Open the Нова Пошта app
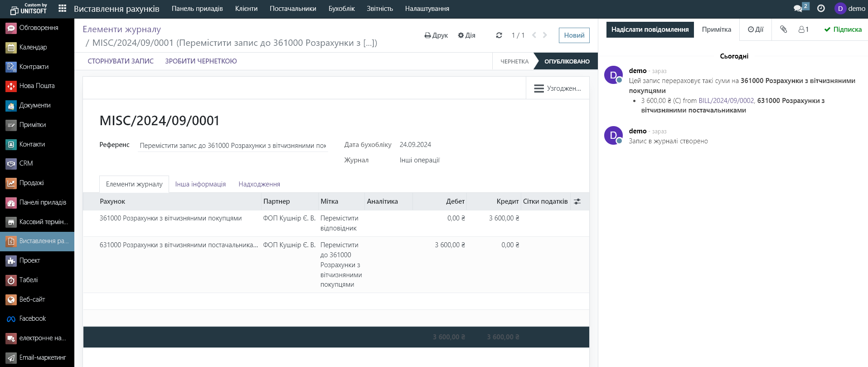 [37, 86]
